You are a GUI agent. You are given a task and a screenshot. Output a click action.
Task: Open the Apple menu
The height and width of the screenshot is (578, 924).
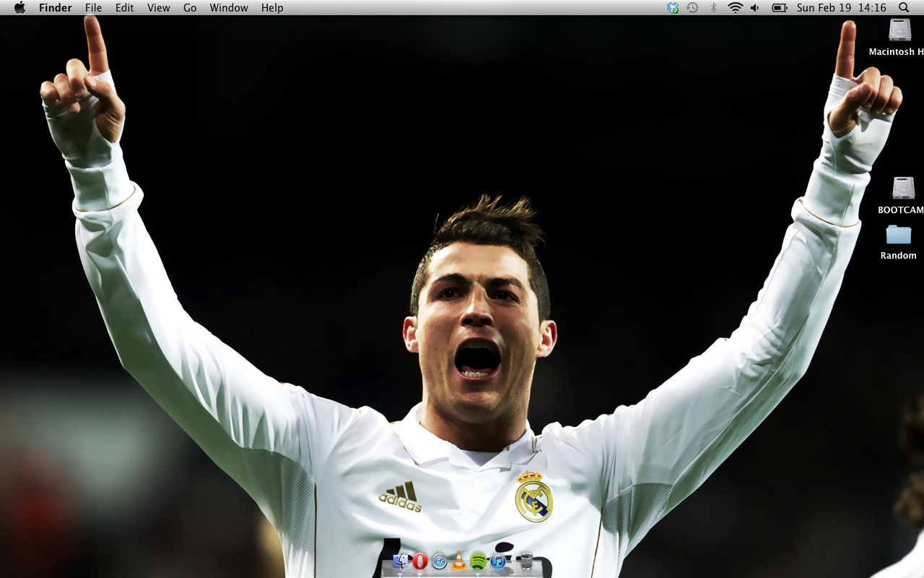coord(19,7)
